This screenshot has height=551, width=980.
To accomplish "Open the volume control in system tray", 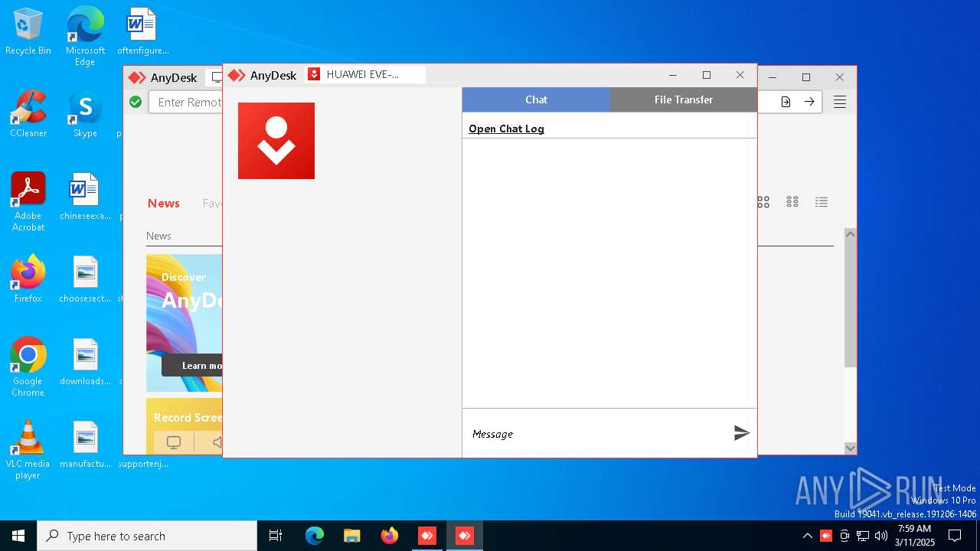I will tap(880, 536).
